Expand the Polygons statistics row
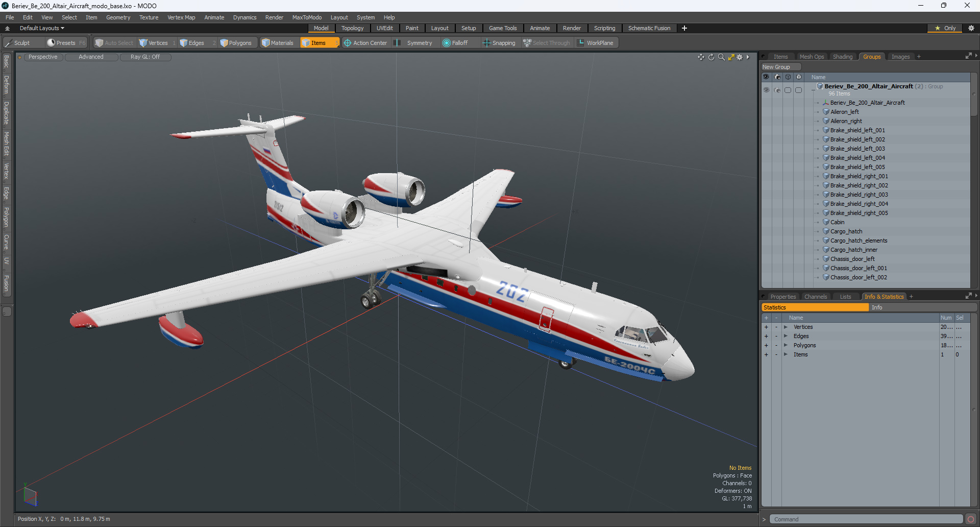Viewport: 980px width, 527px height. pyautogui.click(x=786, y=345)
